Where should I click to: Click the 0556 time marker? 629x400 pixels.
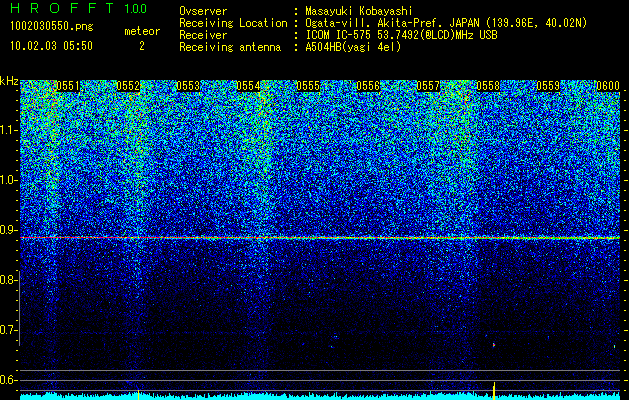(368, 86)
